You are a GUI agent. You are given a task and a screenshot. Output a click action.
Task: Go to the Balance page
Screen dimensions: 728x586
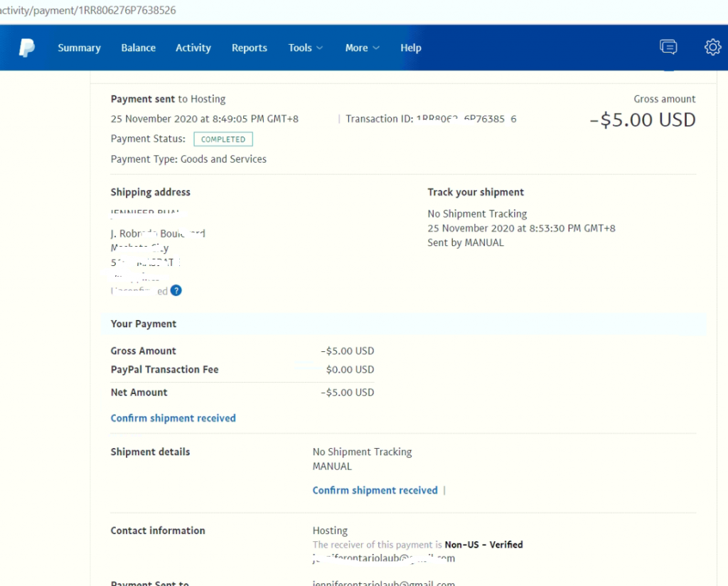(x=139, y=48)
